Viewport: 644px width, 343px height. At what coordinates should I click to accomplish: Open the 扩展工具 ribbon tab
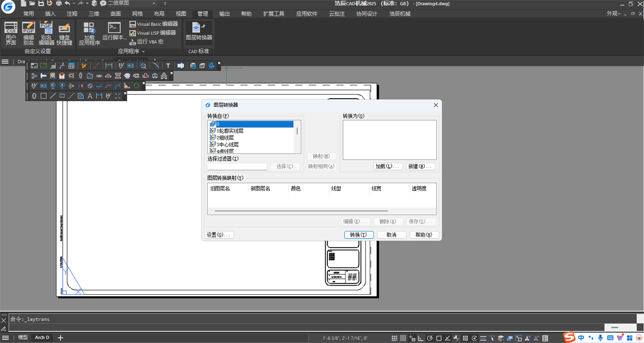coord(274,13)
